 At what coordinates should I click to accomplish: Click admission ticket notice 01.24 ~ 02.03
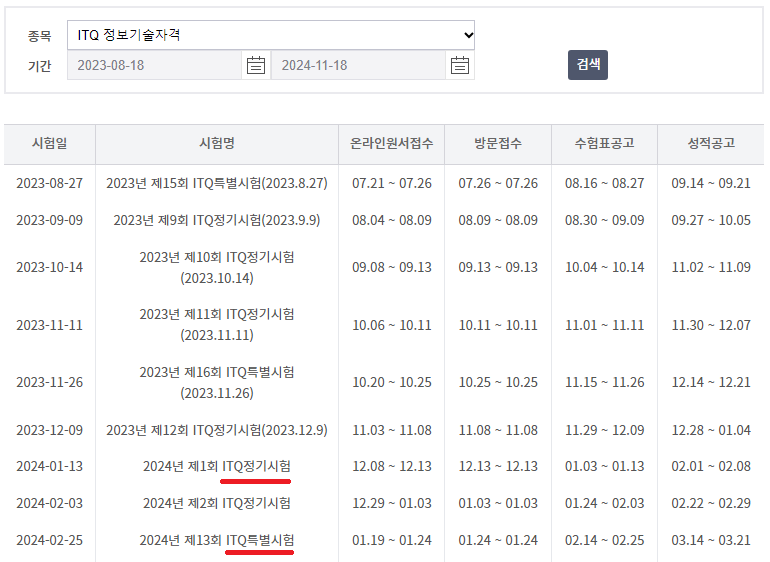(605, 504)
